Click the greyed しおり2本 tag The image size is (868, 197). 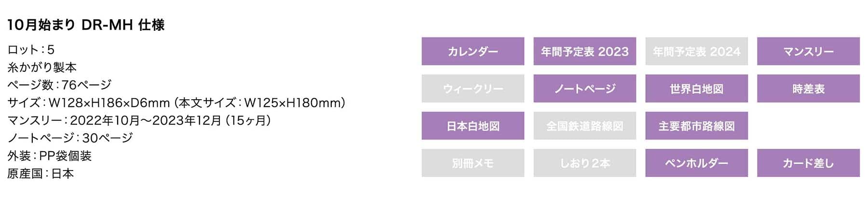(x=584, y=163)
